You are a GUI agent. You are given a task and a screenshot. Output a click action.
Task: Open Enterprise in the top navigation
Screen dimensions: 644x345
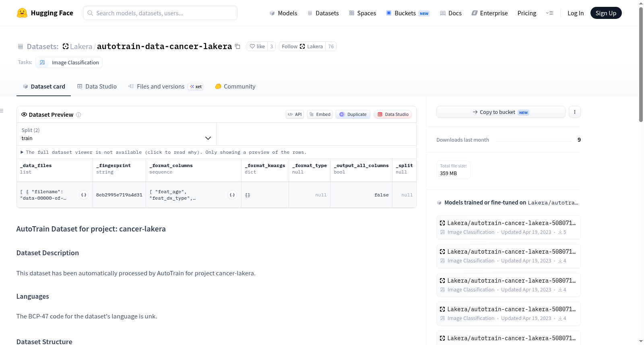(x=489, y=13)
